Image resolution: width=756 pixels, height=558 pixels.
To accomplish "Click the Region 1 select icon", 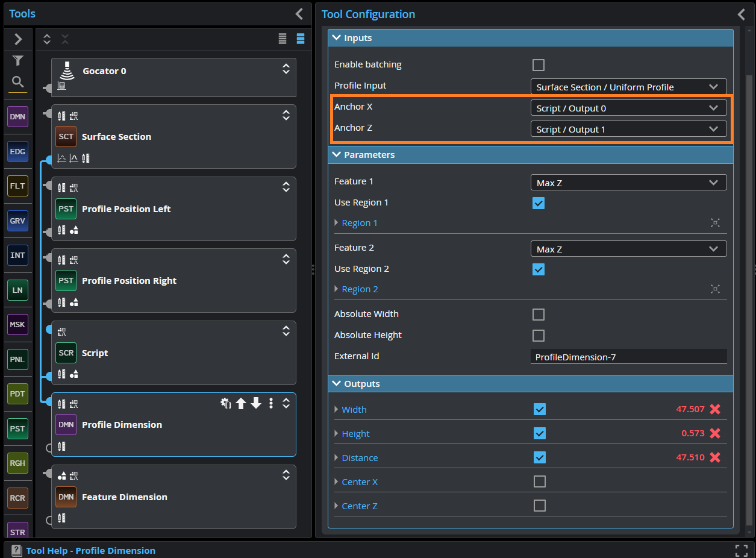I will (715, 223).
